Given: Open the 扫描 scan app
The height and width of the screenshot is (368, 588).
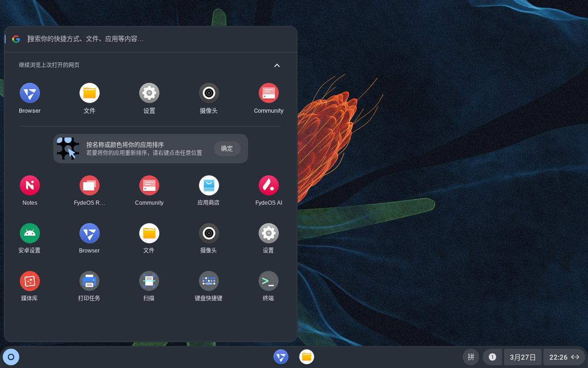Looking at the screenshot, I should 149,281.
